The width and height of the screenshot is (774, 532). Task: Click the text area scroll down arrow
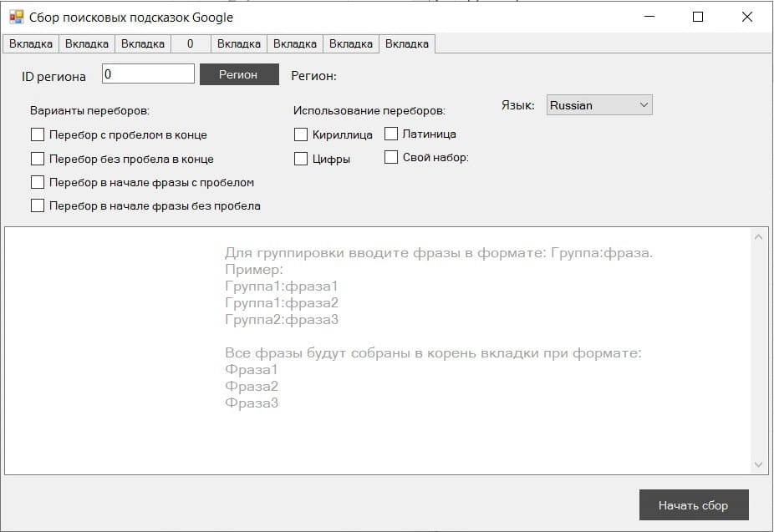pyautogui.click(x=759, y=464)
